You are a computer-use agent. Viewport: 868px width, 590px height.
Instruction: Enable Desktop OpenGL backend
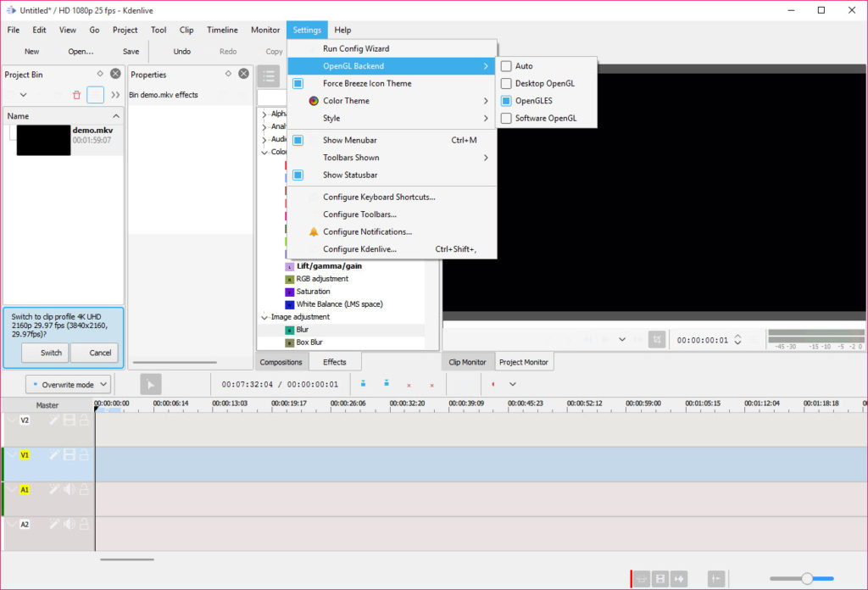(506, 84)
